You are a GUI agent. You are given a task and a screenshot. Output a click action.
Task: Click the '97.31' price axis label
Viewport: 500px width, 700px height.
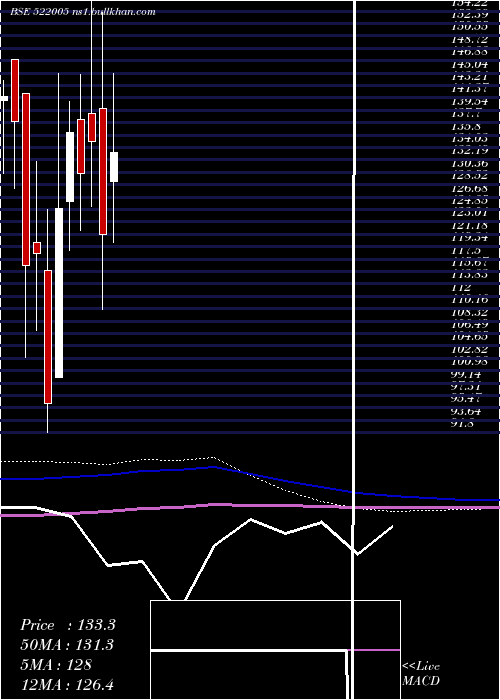467,388
